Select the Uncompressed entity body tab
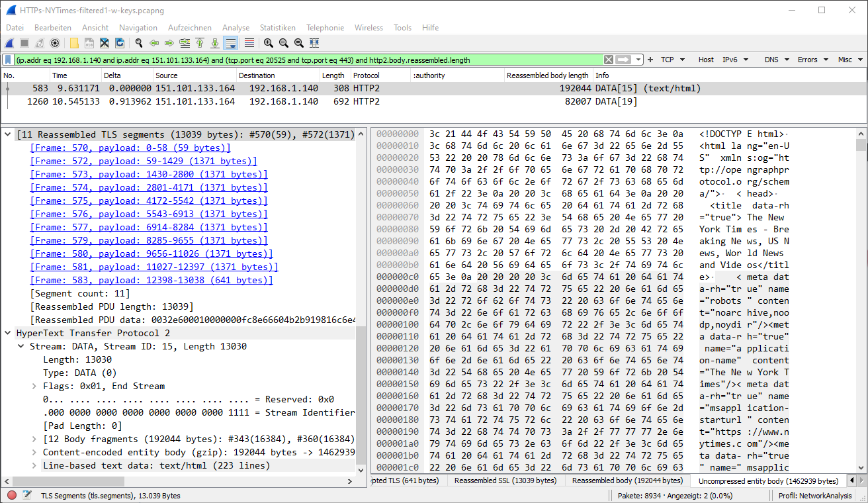This screenshot has width=868, height=503. (768, 481)
